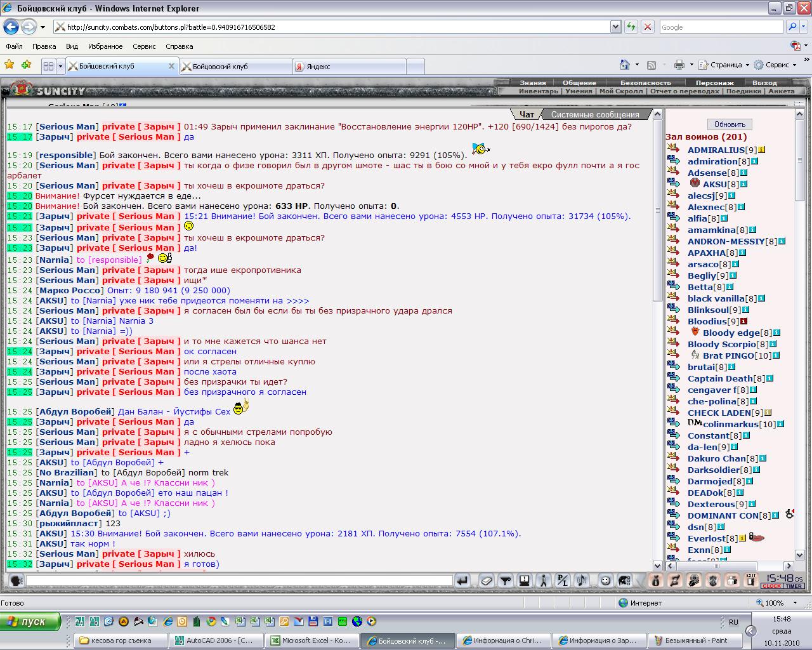The height and width of the screenshot is (650, 812).
Task: Open info icon next to Begliy[9]
Action: coord(733,275)
